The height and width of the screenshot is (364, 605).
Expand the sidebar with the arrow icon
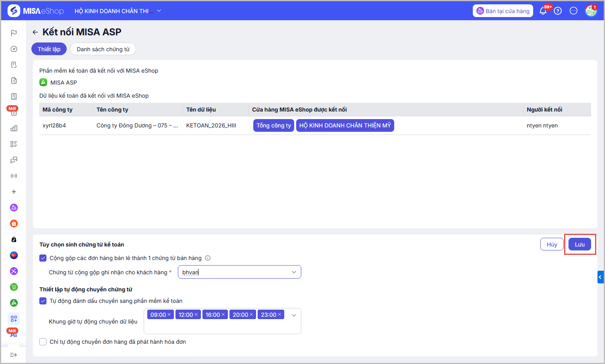click(x=13, y=355)
